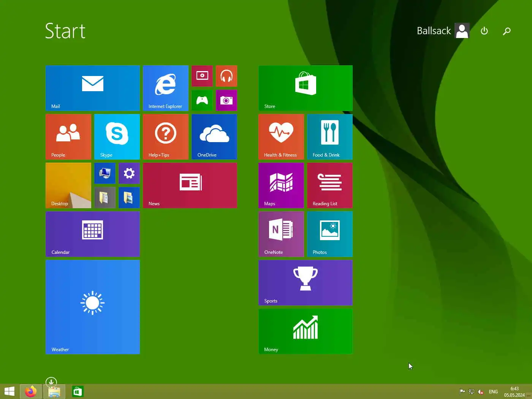532x399 pixels.
Task: Open the Calendar tile
Action: click(93, 234)
